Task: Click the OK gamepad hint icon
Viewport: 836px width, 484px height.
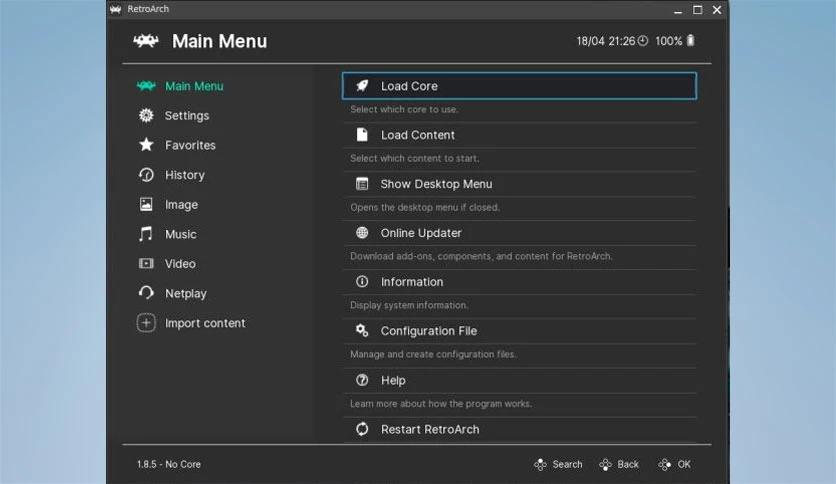Action: pyautogui.click(x=664, y=464)
